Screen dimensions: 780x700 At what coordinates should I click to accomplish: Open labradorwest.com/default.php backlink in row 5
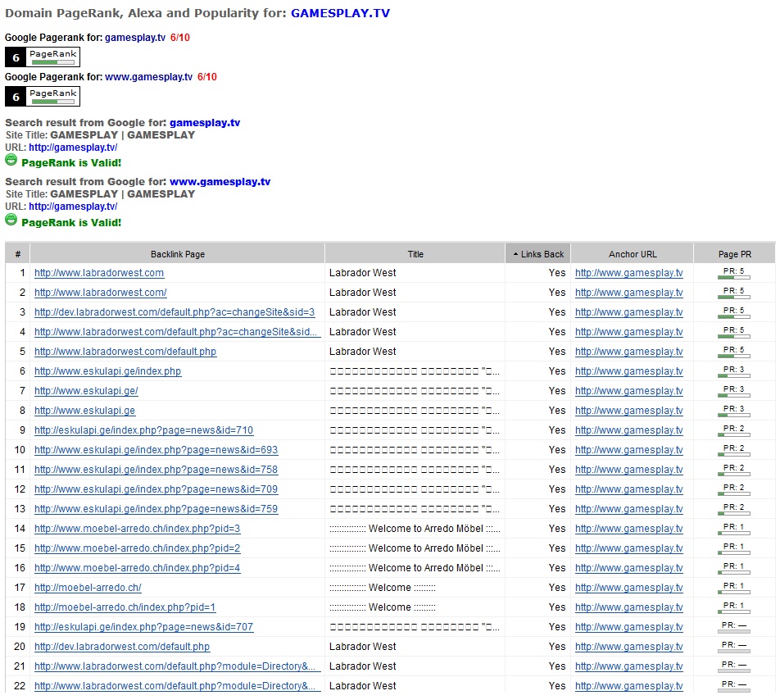click(125, 352)
